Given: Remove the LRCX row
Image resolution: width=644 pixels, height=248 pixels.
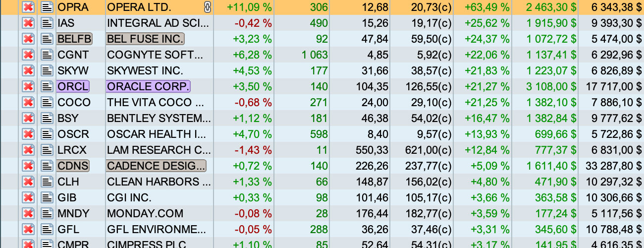Looking at the screenshot, I should 28,150.
